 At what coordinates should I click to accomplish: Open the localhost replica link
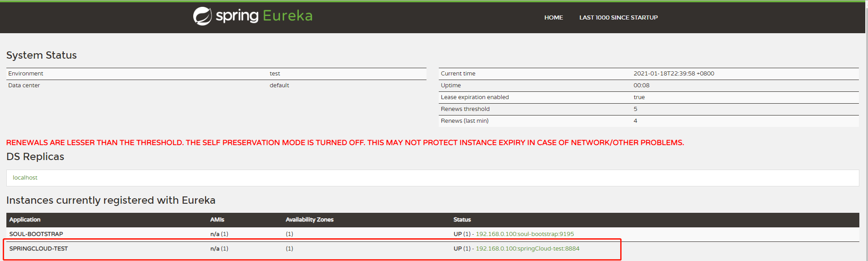tap(25, 178)
